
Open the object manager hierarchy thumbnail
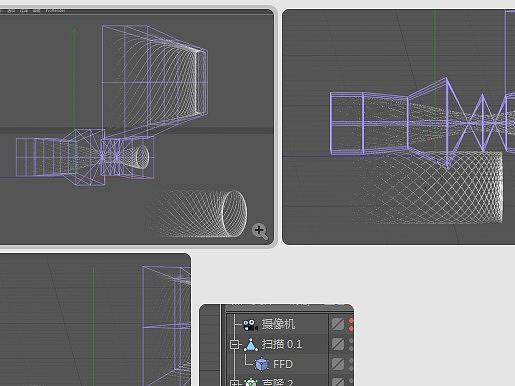point(277,345)
